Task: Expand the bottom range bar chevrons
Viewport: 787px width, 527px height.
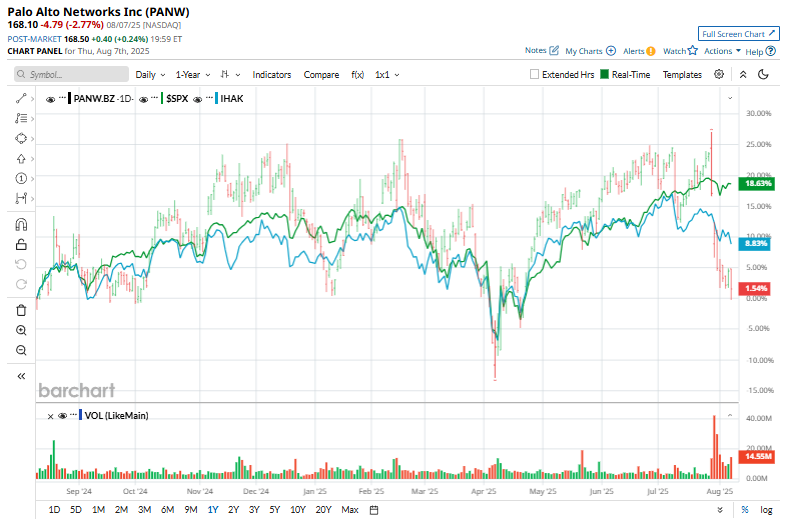Action: [x=720, y=510]
